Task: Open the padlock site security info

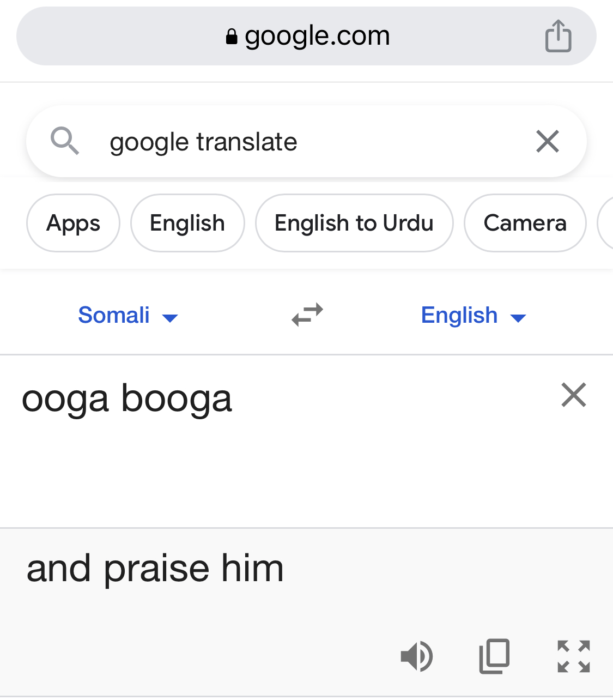Action: coord(232,37)
